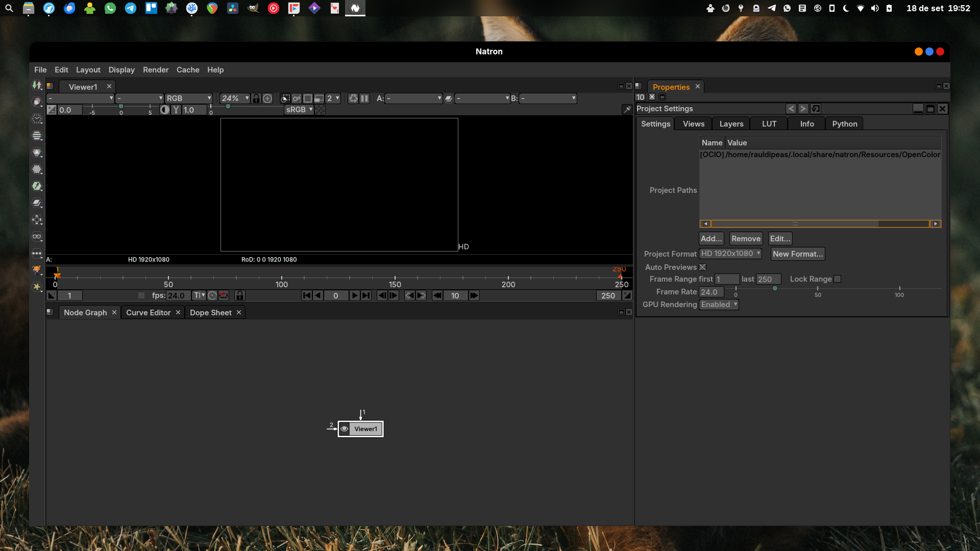
Task: Toggle the viewer checkerboard background icon
Action: point(320,110)
